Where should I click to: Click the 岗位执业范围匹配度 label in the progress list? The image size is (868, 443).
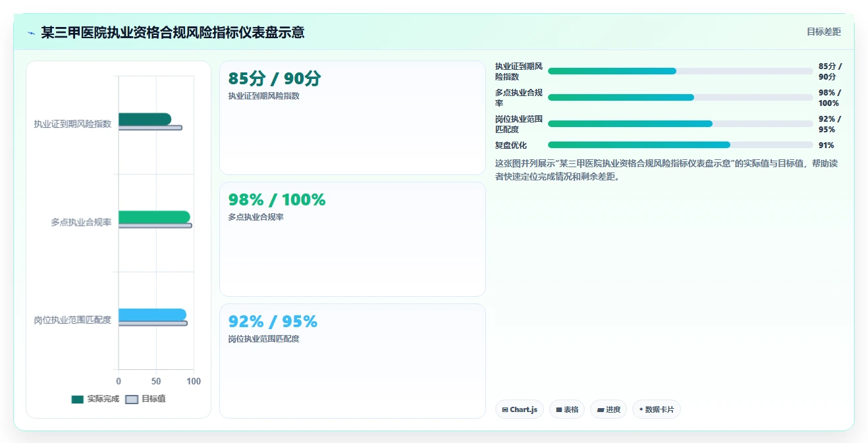point(519,124)
